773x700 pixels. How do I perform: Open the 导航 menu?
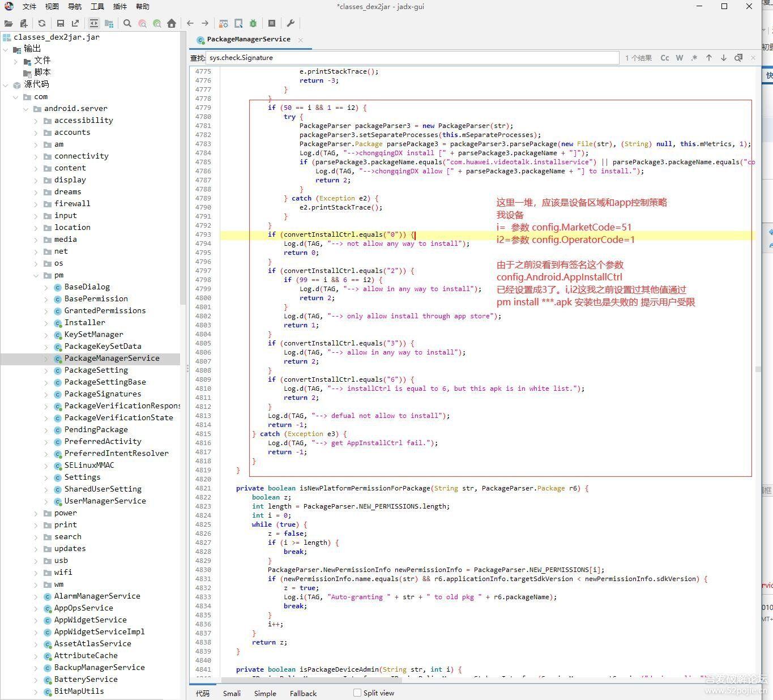(75, 7)
